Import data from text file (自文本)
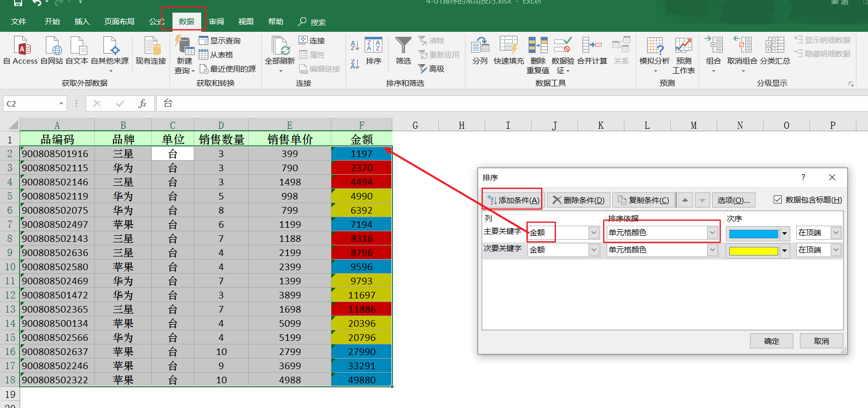The height and width of the screenshot is (408, 868). (77, 50)
